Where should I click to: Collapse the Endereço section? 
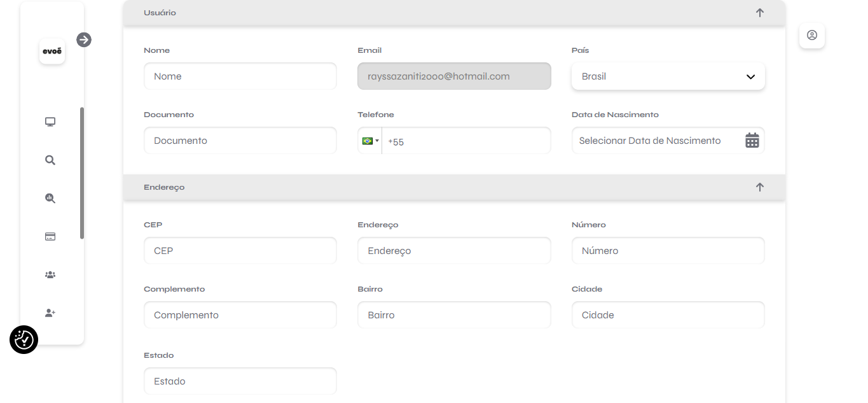(759, 187)
